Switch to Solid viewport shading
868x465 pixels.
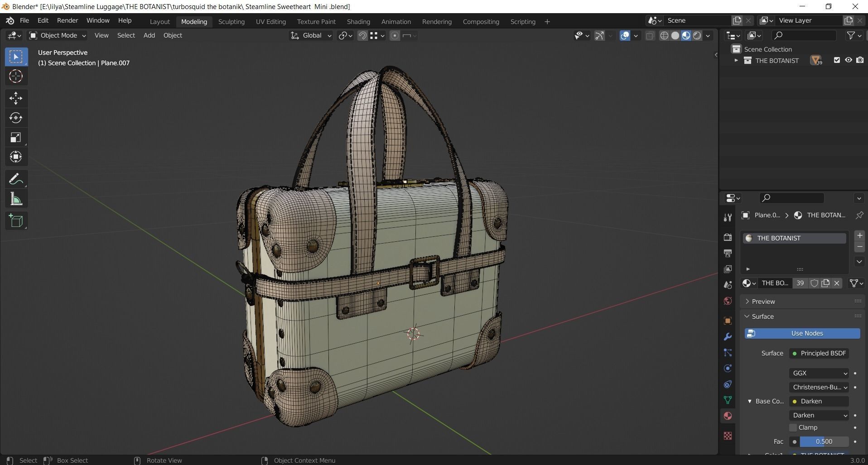coord(675,35)
